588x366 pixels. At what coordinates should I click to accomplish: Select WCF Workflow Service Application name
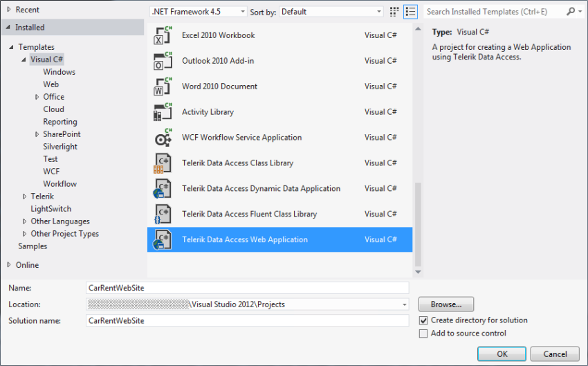242,137
